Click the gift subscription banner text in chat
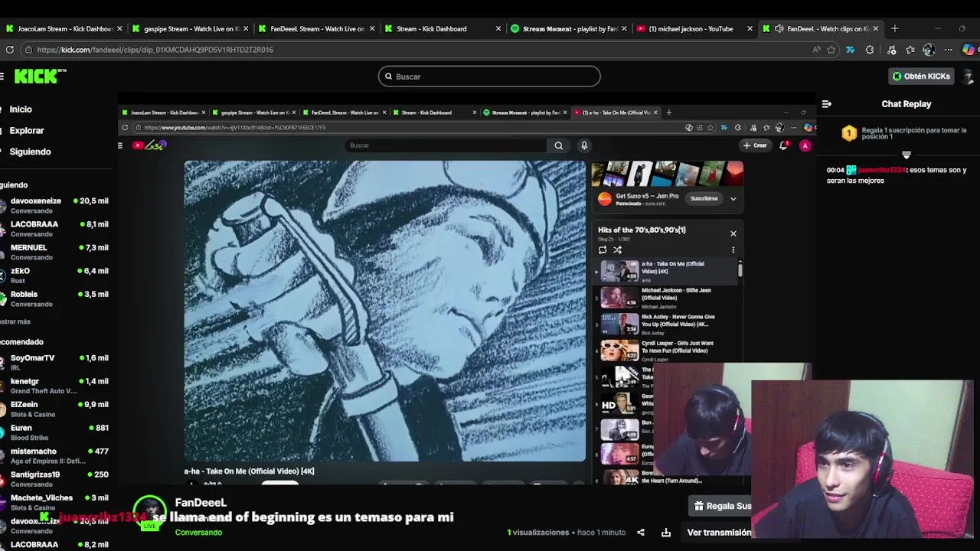 913,133
